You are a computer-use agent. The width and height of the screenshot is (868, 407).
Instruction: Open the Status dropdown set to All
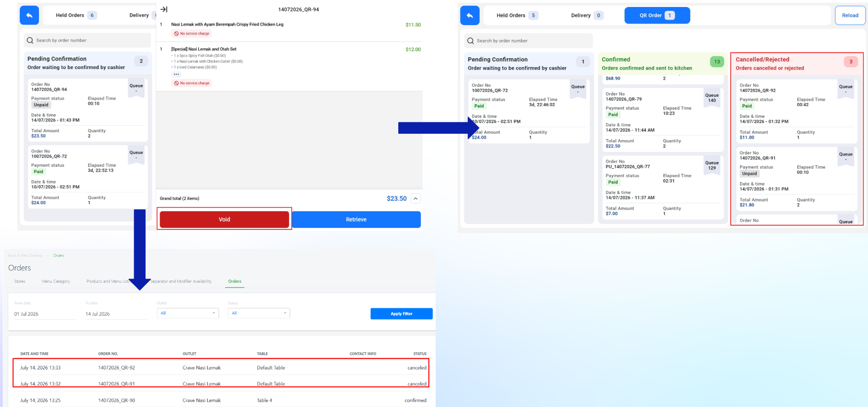click(x=259, y=313)
